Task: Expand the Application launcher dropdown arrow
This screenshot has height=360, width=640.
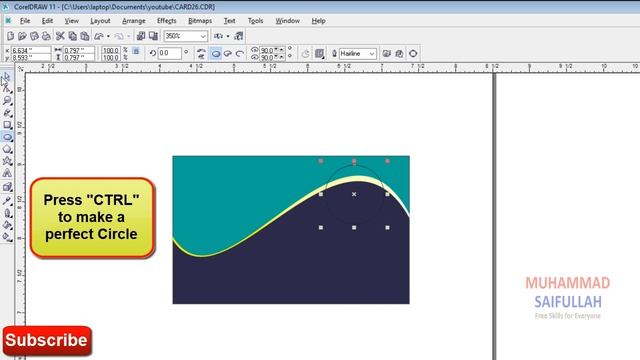Action: [x=228, y=36]
